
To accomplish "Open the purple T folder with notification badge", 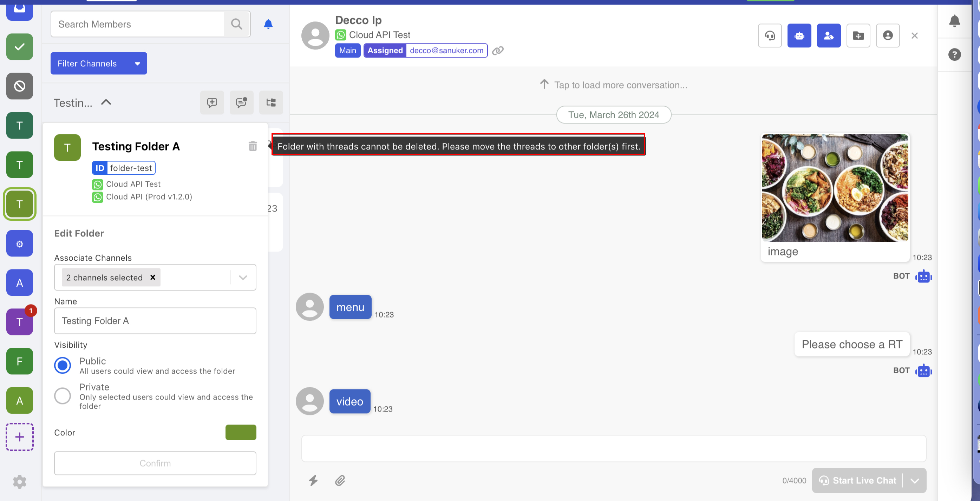I will 19,322.
